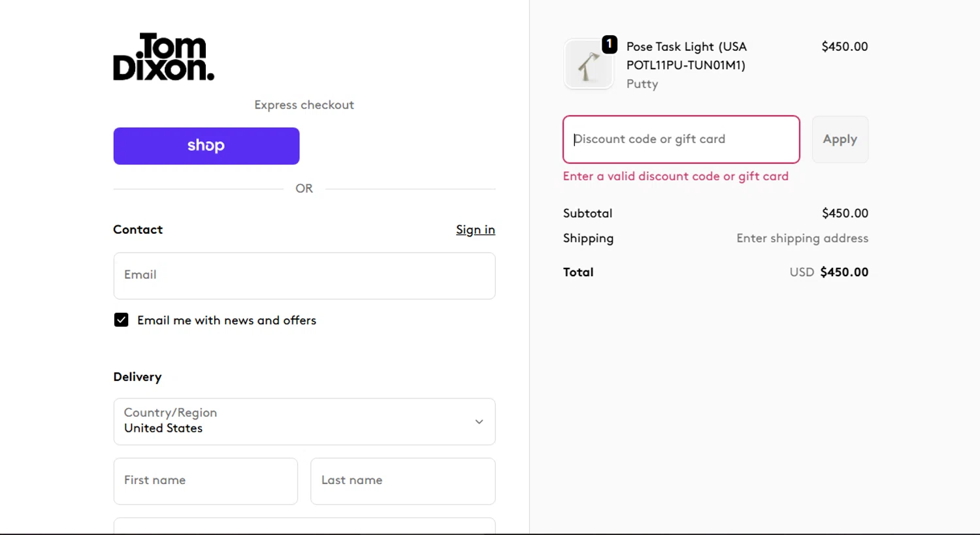Uncheck Email me with news and offers
Screen dimensions: 980x535
tap(121, 320)
